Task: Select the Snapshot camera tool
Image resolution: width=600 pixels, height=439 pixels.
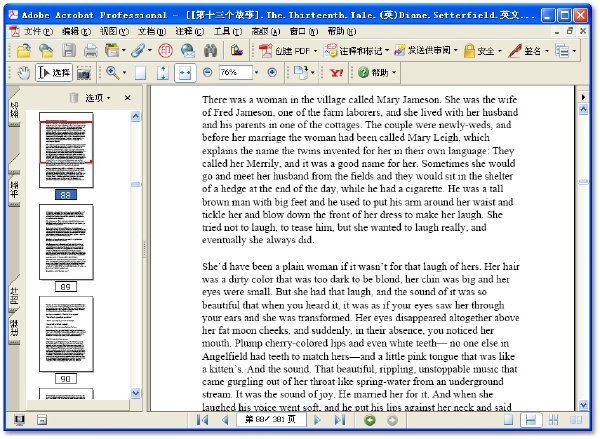Action: 84,73
